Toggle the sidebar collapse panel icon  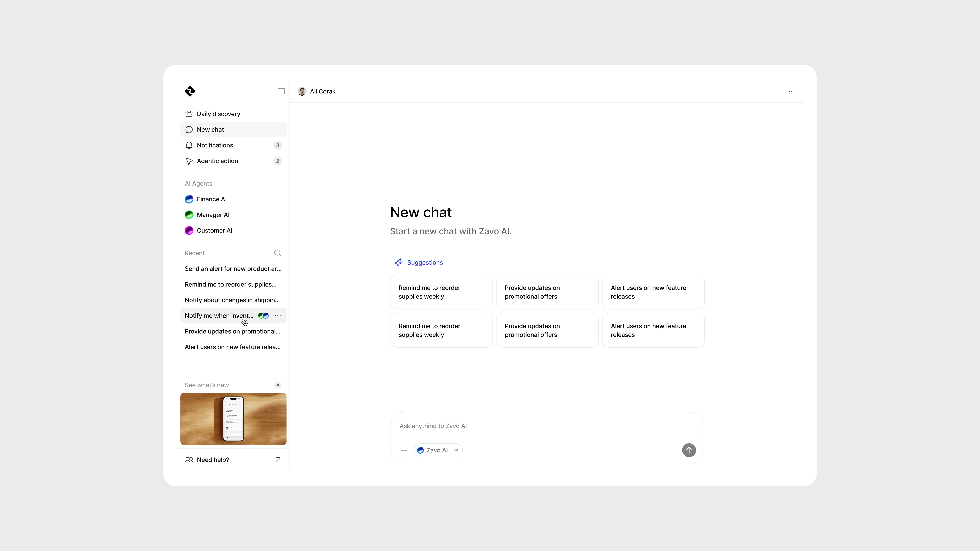coord(281,91)
